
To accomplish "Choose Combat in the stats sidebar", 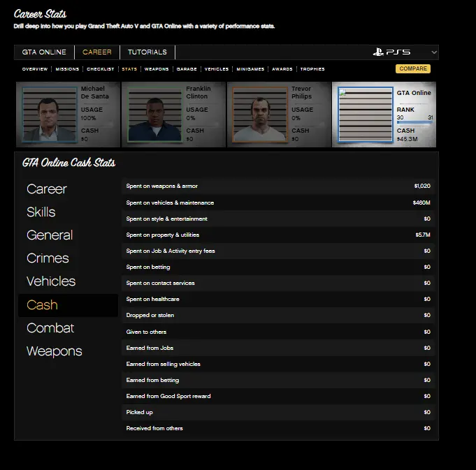I will [50, 328].
